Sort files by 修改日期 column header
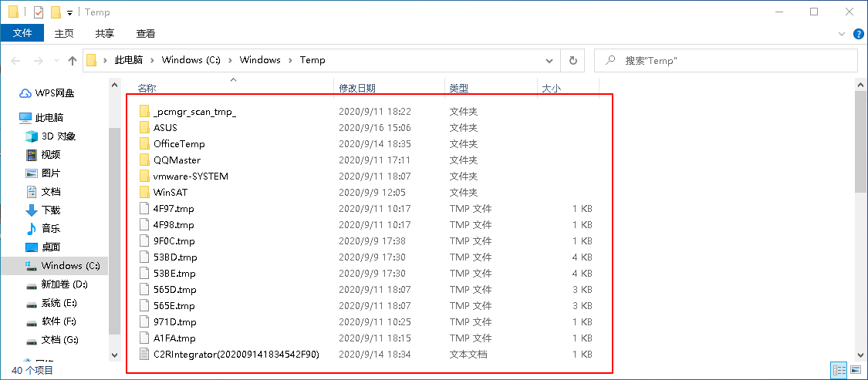868x380 pixels. 357,89
